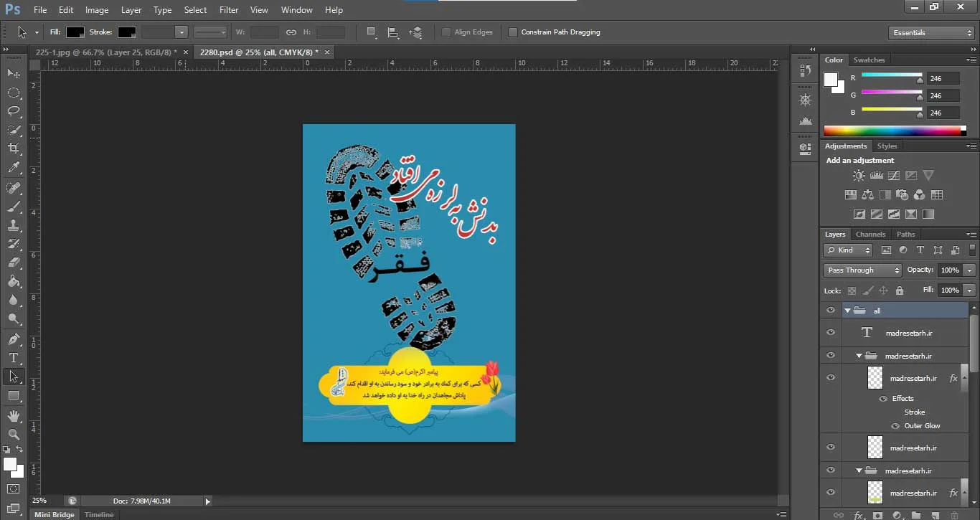This screenshot has width=980, height=520.
Task: Select the Clone Stamp tool
Action: tap(14, 225)
